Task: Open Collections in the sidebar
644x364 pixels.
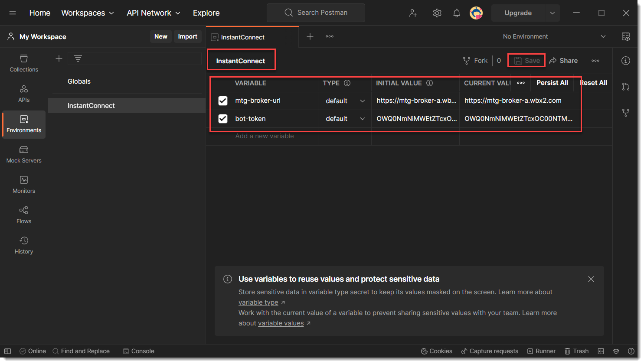Action: coord(24,63)
